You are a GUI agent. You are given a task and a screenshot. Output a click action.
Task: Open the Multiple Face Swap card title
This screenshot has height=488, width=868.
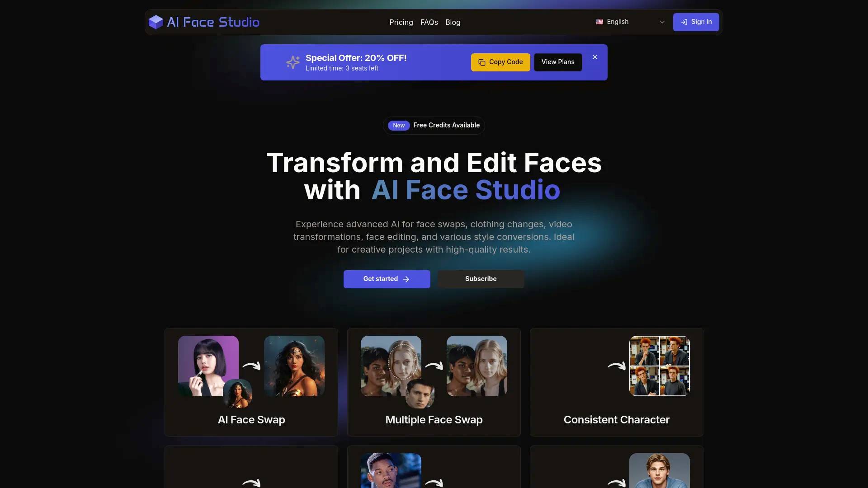coord(434,420)
